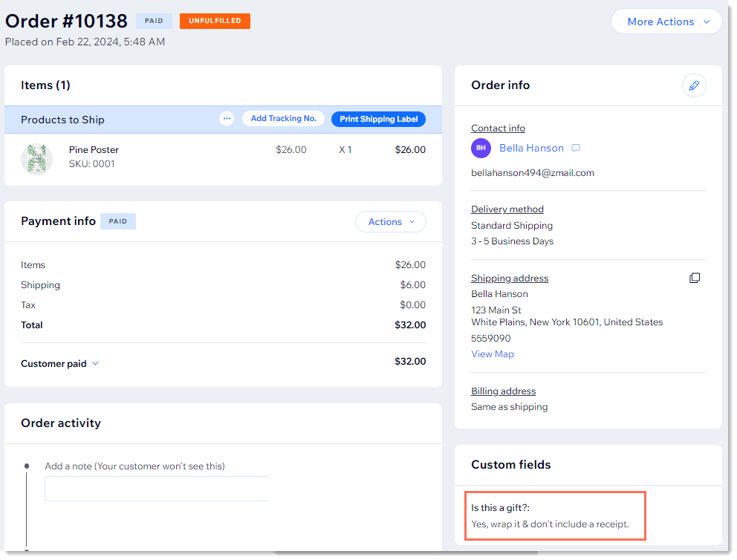Open chat via the message bubble beside Bella Hanson

(576, 148)
